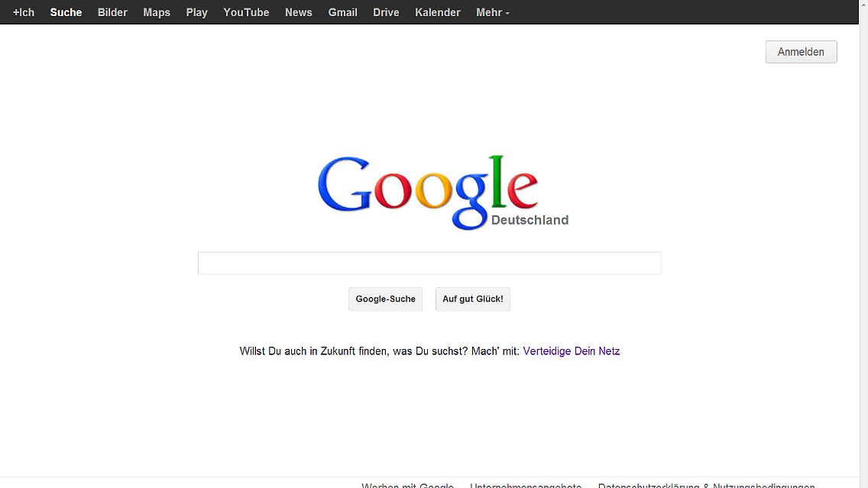Open Kalender in the top bar
The width and height of the screenshot is (868, 488).
(x=437, y=12)
